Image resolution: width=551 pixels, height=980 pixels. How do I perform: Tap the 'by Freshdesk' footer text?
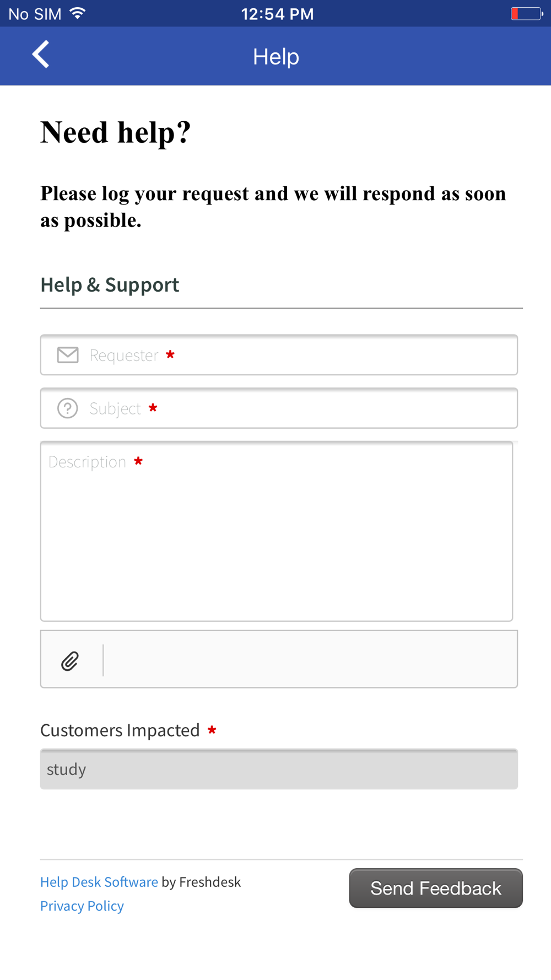tap(201, 882)
